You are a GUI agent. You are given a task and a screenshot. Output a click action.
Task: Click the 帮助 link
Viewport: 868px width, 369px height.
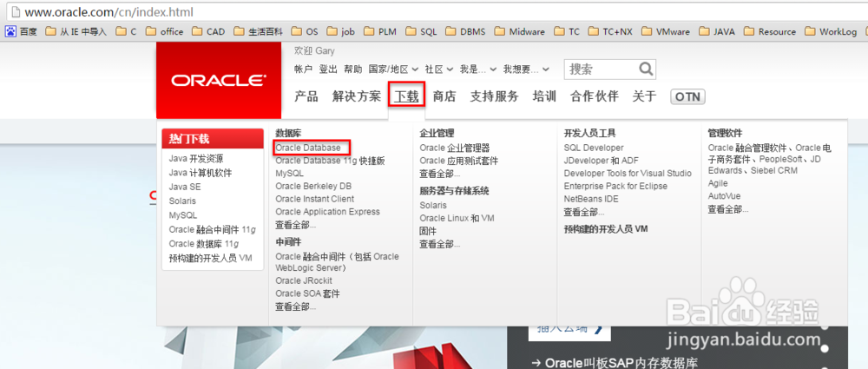coord(352,69)
